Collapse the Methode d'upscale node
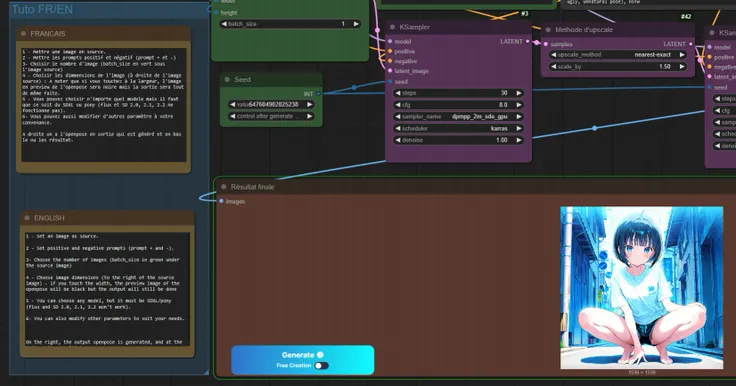The image size is (736, 386). pos(548,30)
